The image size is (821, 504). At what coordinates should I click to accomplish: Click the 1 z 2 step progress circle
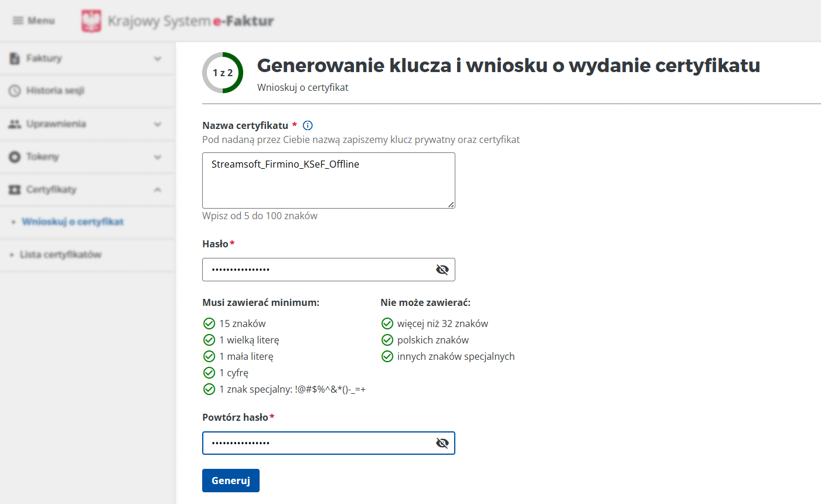point(223,73)
